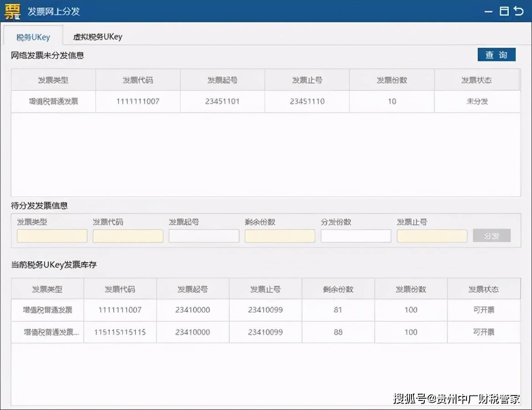The width and height of the screenshot is (532, 410).
Task: Click the 分发 (distribute) button
Action: click(x=491, y=235)
